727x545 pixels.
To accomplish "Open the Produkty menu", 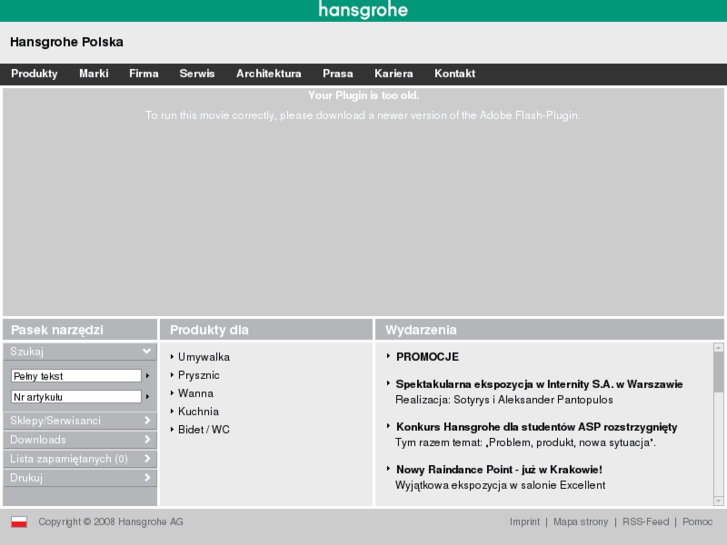I will (34, 74).
